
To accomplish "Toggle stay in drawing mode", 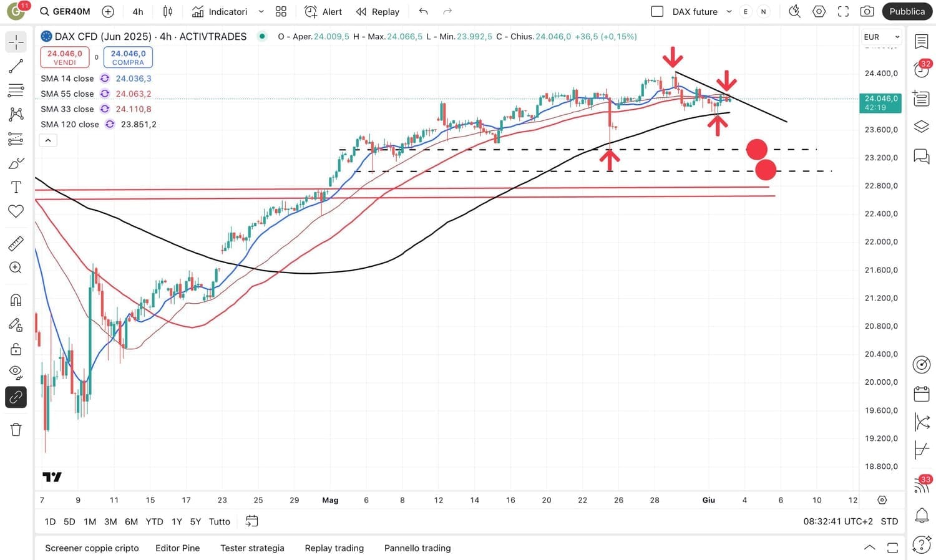I will click(x=16, y=324).
